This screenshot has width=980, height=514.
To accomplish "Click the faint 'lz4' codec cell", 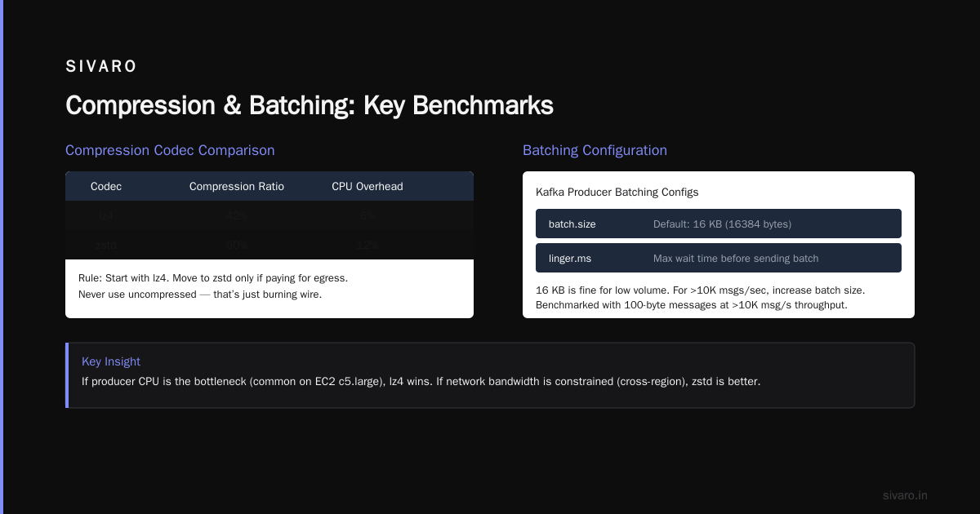I will coord(106,215).
